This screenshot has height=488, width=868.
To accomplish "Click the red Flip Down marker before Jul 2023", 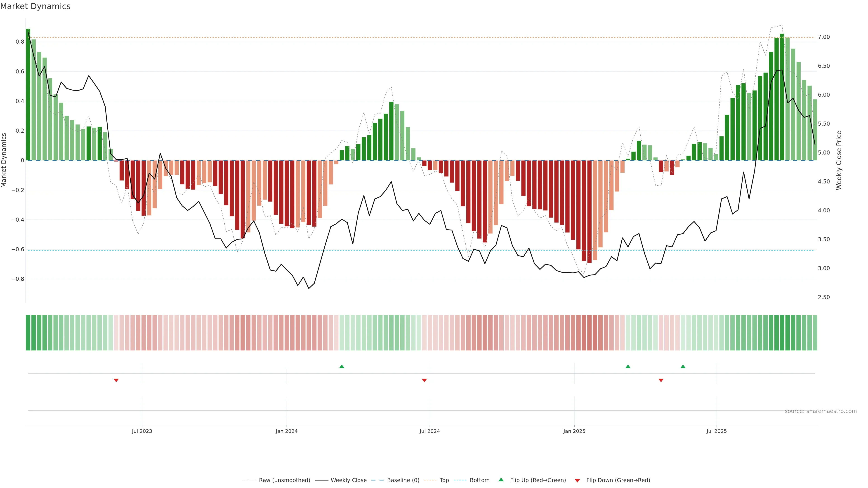I will point(116,380).
